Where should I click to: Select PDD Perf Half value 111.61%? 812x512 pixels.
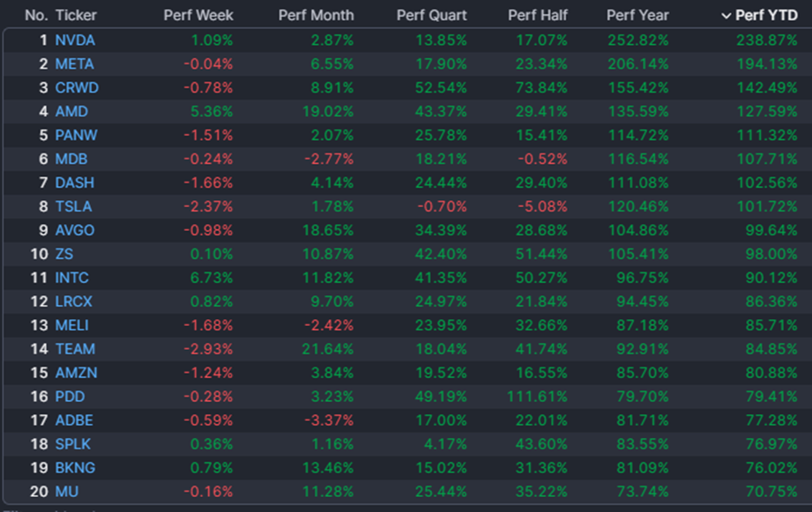click(537, 397)
